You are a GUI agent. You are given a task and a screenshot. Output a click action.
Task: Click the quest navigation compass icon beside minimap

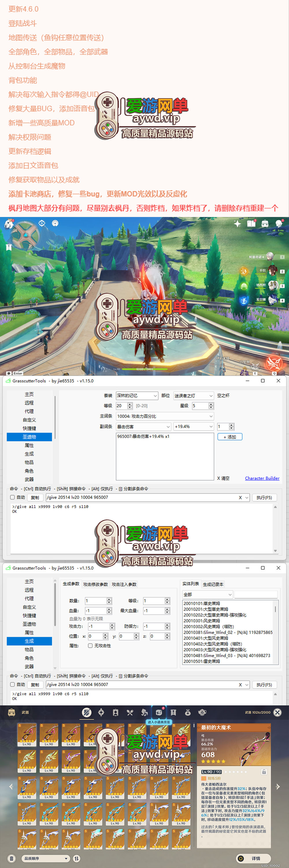(42, 223)
